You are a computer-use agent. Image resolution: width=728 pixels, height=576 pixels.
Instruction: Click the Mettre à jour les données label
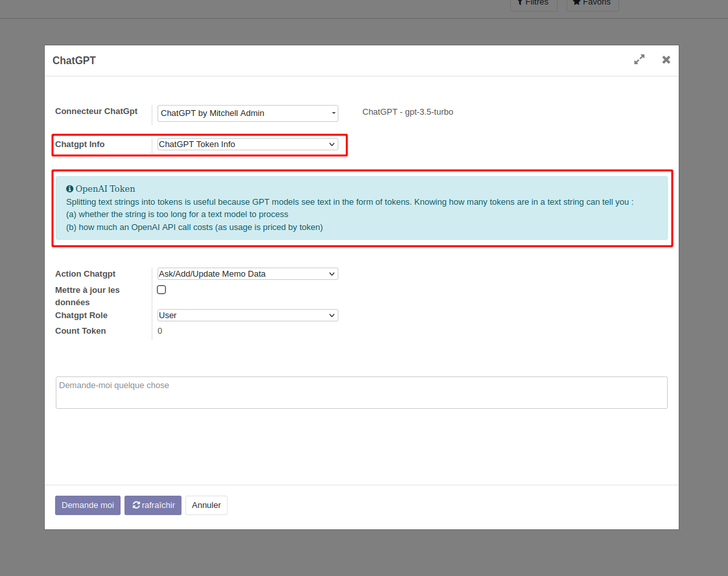[88, 296]
